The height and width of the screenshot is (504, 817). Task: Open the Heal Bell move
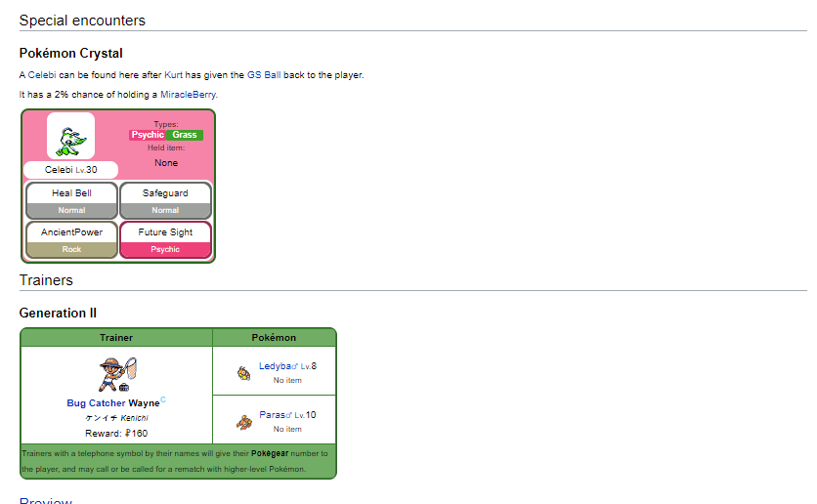point(71,193)
